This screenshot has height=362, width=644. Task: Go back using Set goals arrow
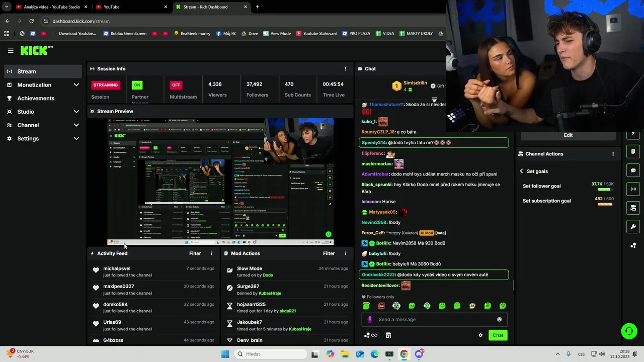(521, 171)
